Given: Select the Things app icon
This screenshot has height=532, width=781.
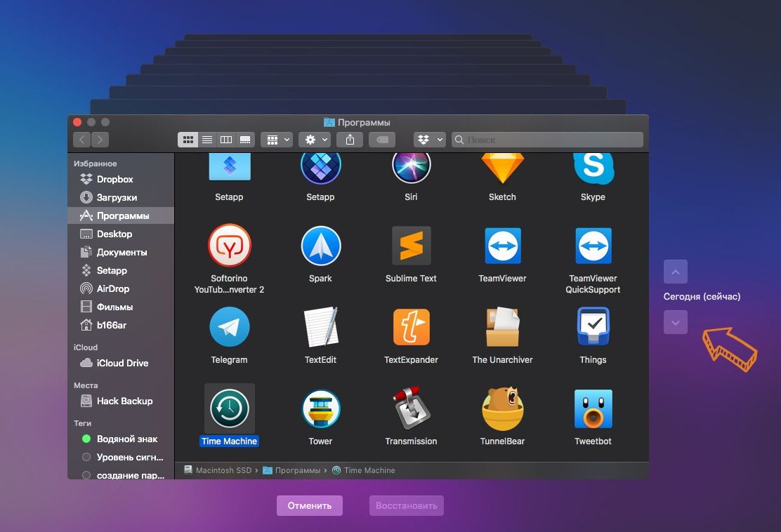Looking at the screenshot, I should click(x=593, y=327).
